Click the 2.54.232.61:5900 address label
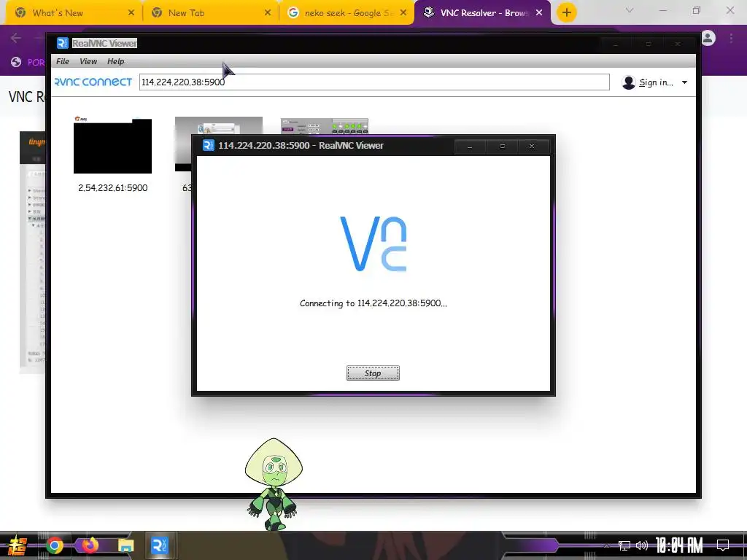This screenshot has width=747, height=560. pos(113,187)
